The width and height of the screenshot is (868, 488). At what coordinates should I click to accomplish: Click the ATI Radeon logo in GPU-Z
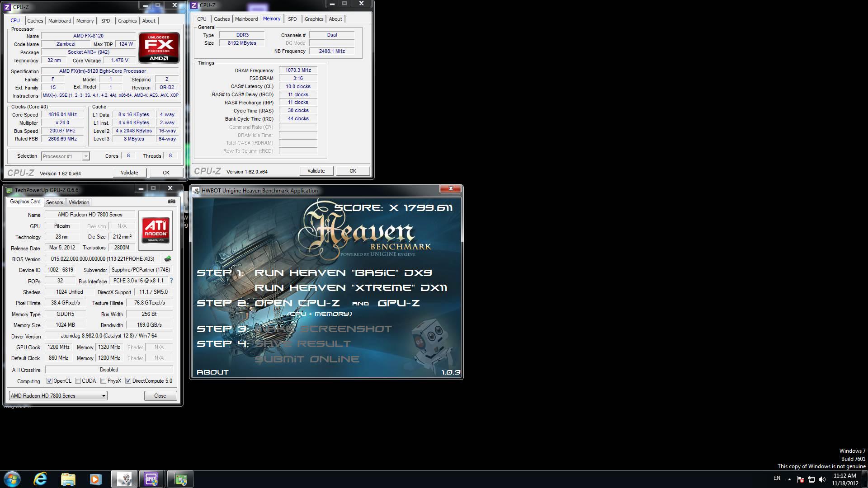(156, 230)
